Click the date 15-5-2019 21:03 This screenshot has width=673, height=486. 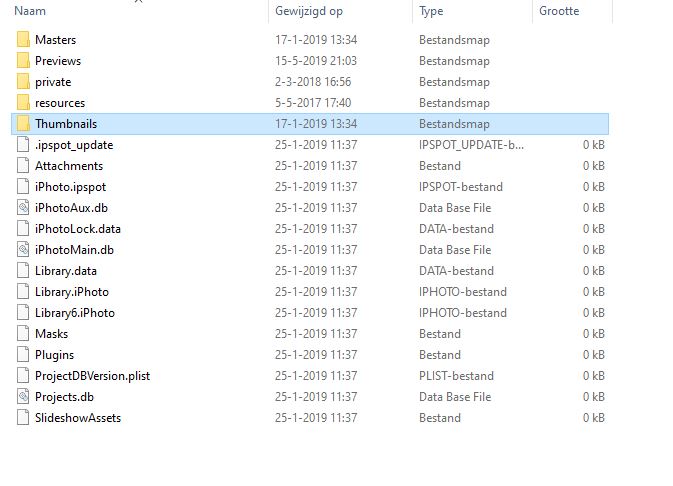pos(316,61)
